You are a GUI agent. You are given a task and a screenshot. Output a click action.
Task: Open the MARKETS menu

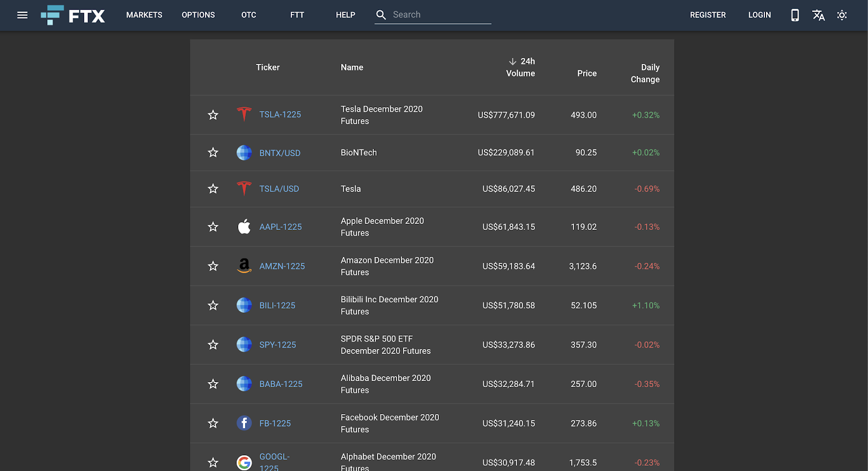(x=144, y=15)
